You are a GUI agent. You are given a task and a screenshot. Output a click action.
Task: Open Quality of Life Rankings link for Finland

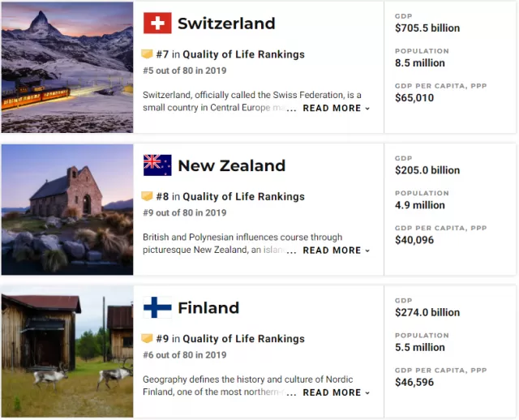[243, 339]
